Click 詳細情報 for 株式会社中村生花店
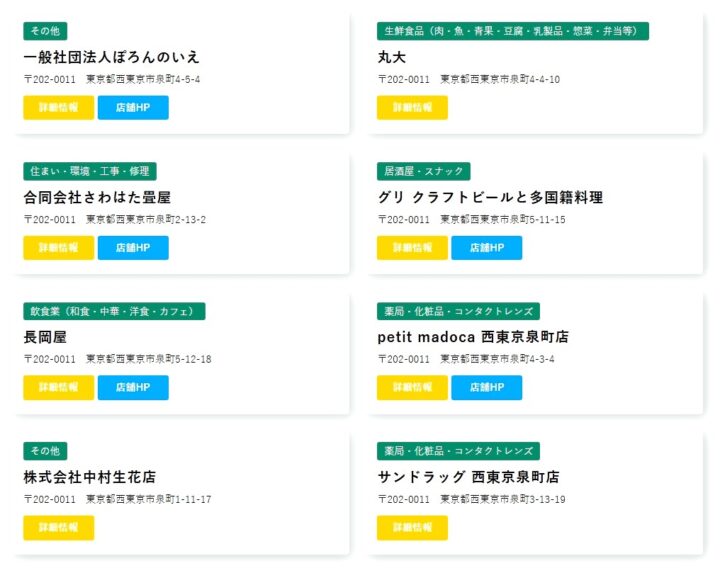 coord(58,528)
